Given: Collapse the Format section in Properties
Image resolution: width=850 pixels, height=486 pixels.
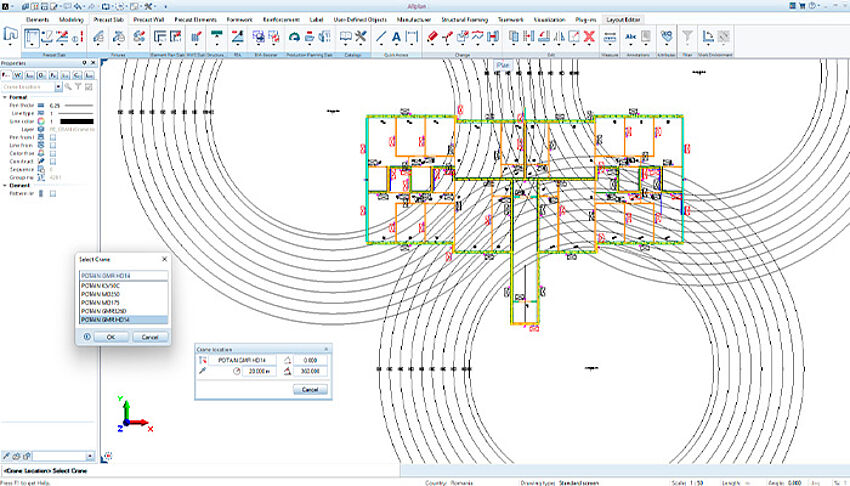Looking at the screenshot, I should tap(4, 97).
